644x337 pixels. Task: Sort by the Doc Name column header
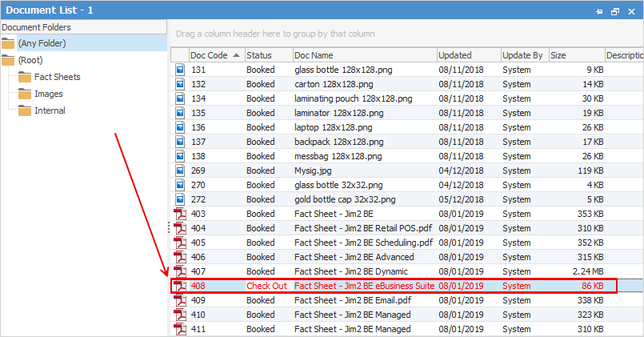(x=365, y=55)
